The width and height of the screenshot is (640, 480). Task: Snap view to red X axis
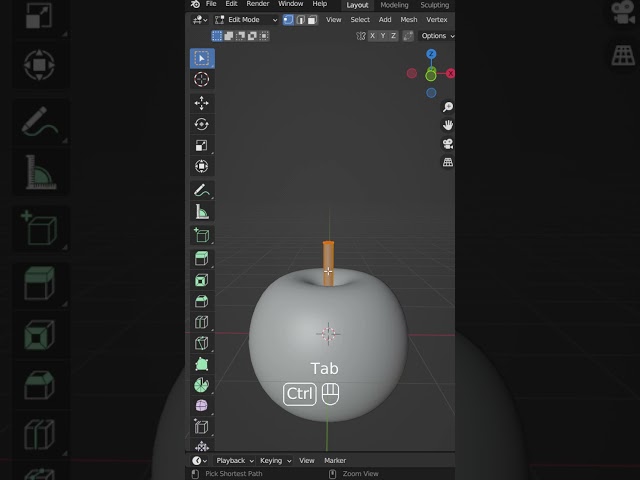(450, 73)
